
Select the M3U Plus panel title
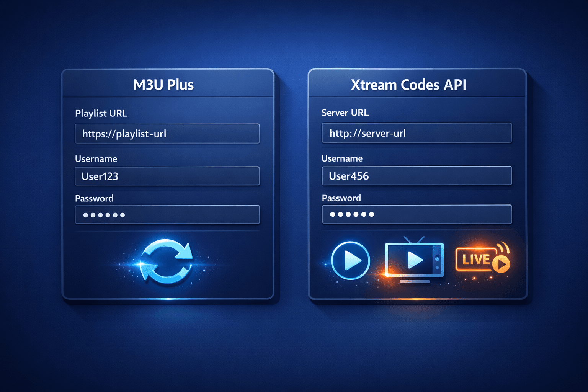click(x=163, y=85)
